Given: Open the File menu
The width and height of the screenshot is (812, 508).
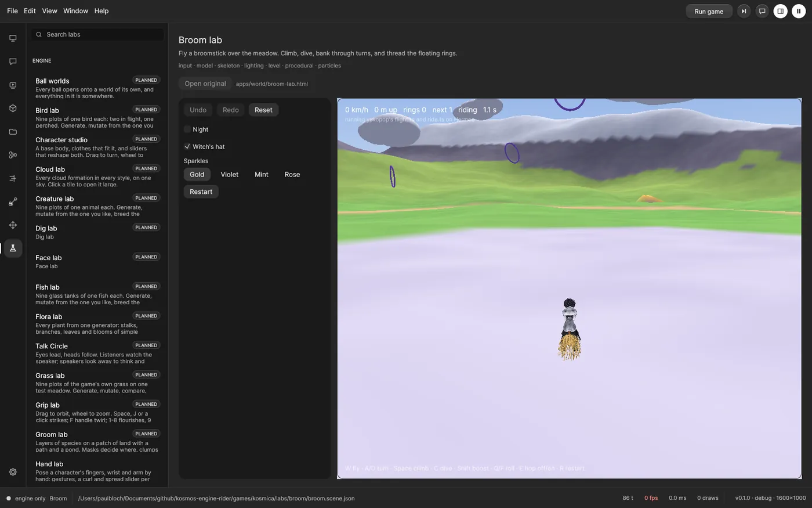Looking at the screenshot, I should point(12,11).
